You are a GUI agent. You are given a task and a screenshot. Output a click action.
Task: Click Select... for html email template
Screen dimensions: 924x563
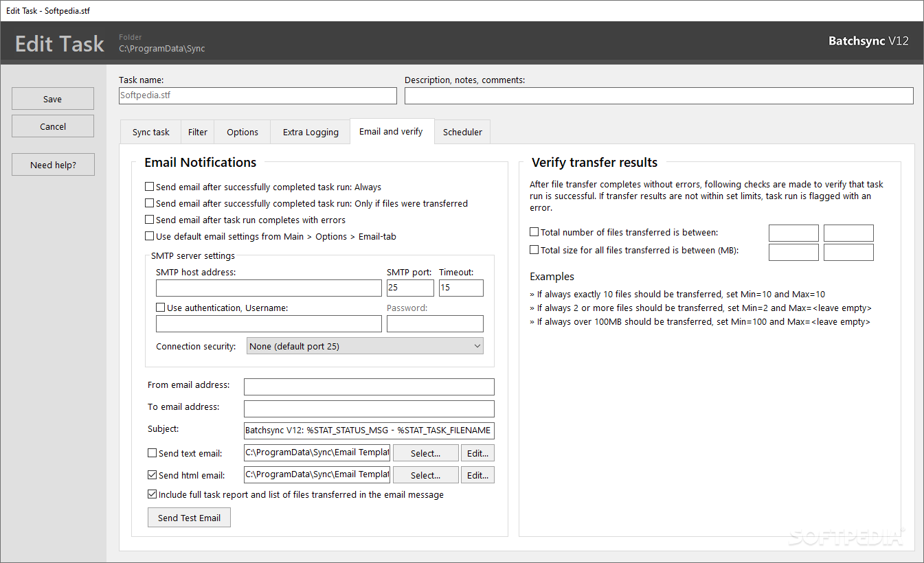click(426, 475)
